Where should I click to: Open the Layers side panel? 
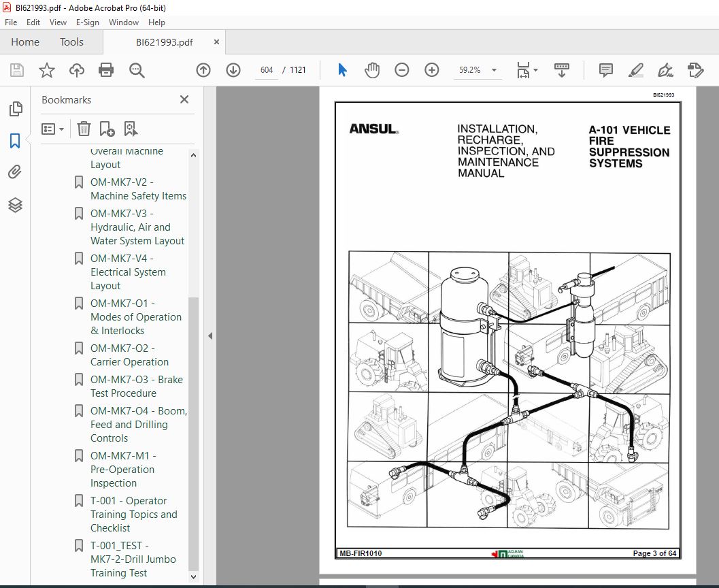click(15, 205)
